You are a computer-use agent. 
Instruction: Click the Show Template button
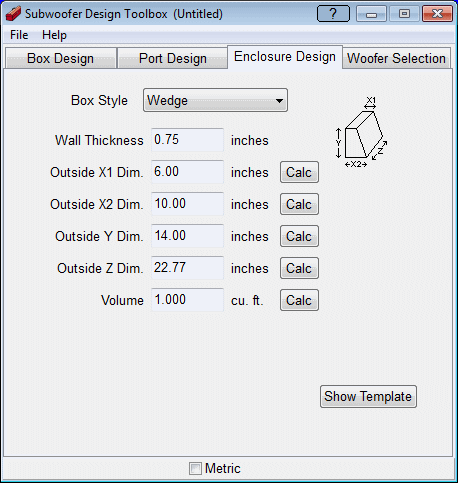[x=368, y=397]
